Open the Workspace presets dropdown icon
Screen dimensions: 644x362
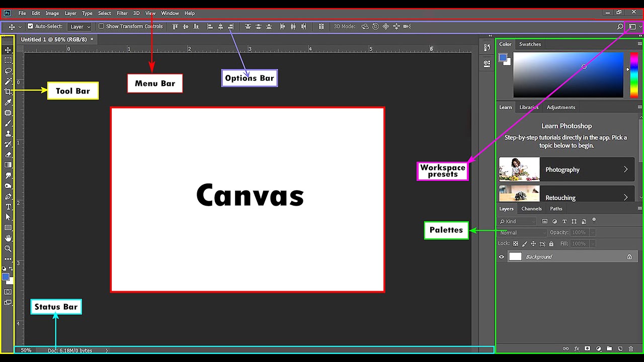634,27
